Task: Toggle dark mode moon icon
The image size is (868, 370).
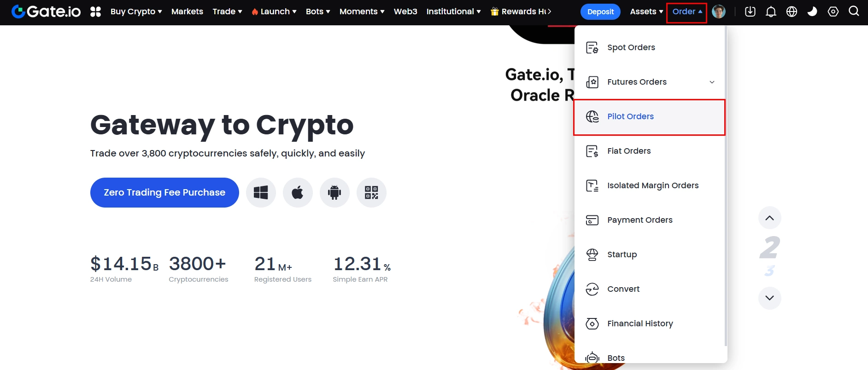Action: pos(812,12)
